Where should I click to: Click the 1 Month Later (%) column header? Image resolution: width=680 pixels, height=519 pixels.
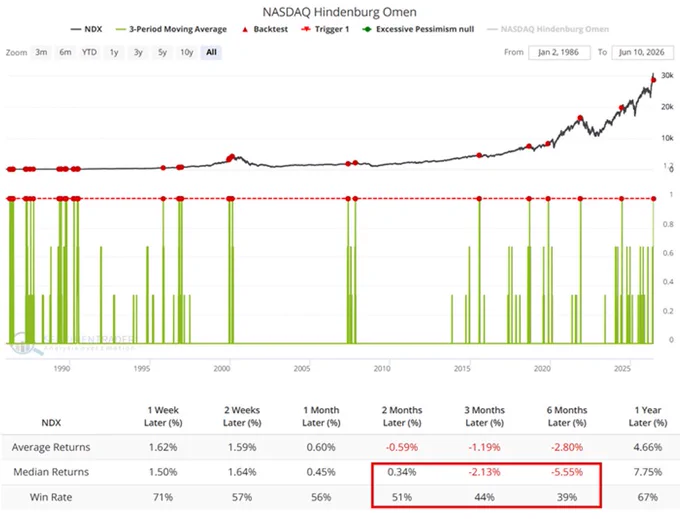[x=321, y=416]
